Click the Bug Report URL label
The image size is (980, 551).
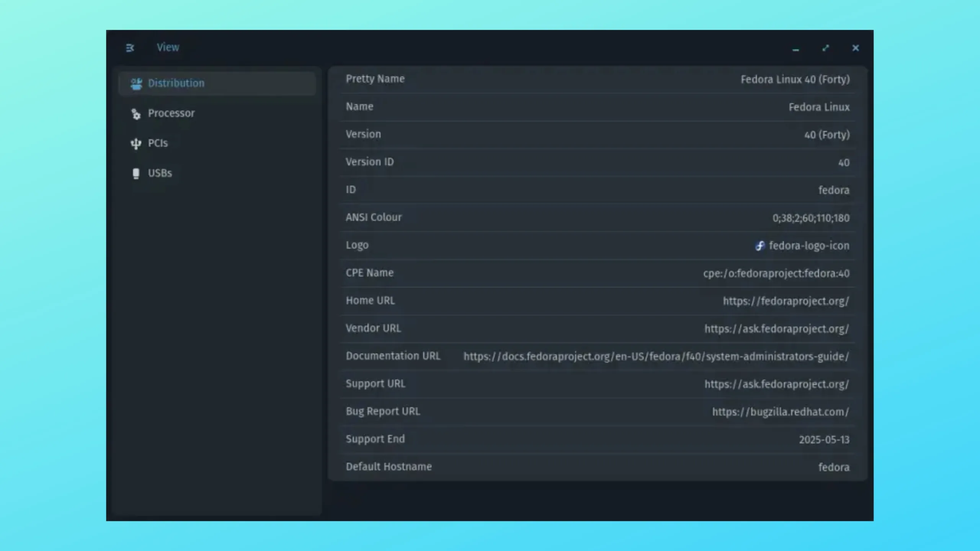[x=383, y=411]
